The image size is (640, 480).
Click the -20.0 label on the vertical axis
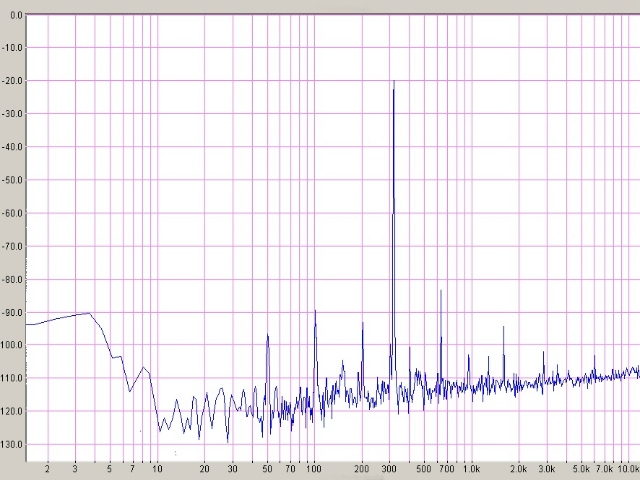point(13,80)
